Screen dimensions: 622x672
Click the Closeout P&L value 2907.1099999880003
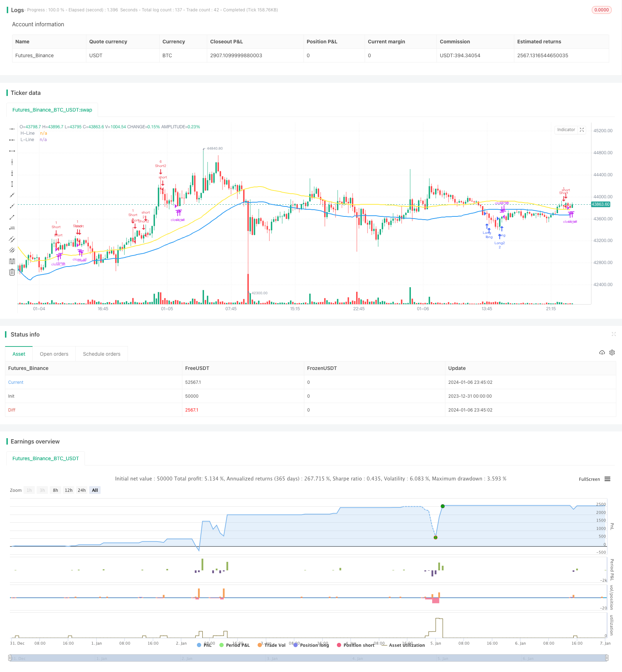(236, 55)
